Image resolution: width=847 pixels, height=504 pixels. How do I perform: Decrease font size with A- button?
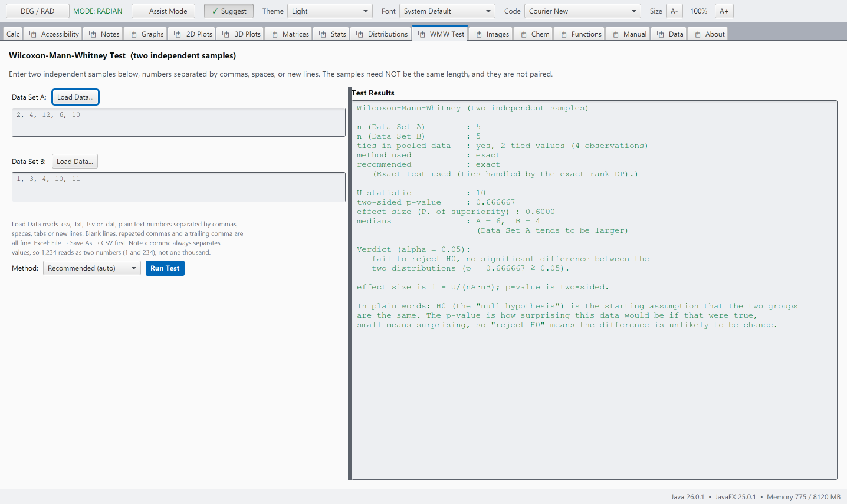[x=674, y=11]
